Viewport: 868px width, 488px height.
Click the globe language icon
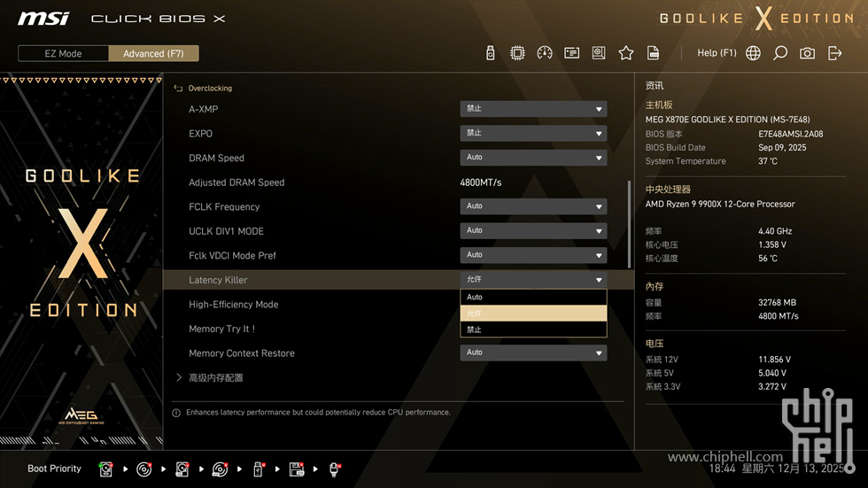[x=753, y=53]
